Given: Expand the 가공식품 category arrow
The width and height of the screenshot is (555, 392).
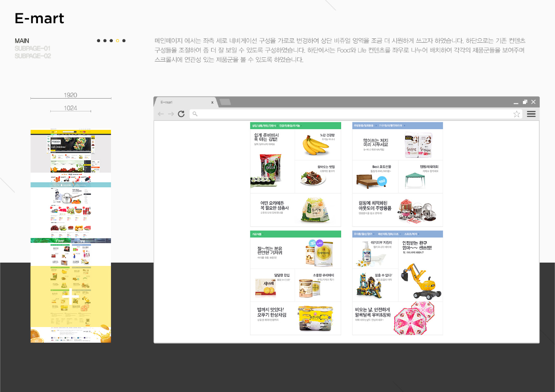Looking at the screenshot, I should point(263,234).
